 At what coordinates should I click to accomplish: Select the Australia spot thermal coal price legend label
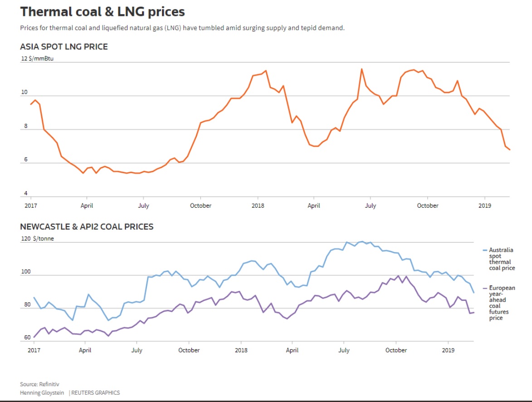coord(502,259)
